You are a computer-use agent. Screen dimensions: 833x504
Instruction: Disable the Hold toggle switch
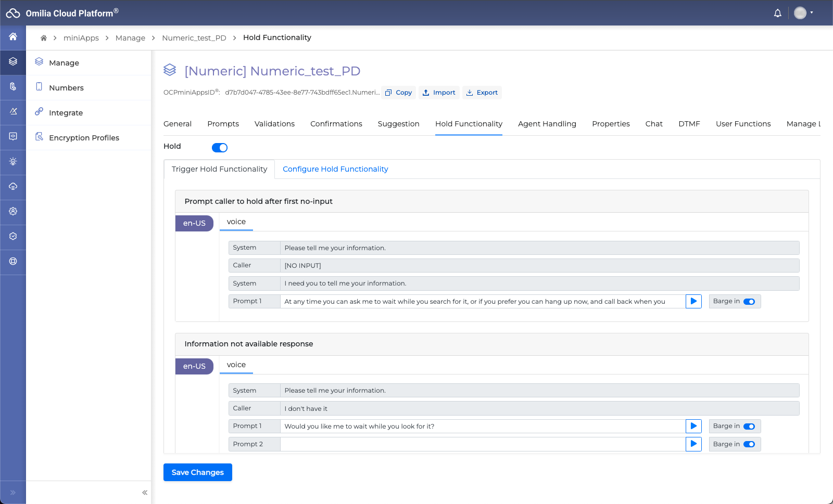[220, 148]
